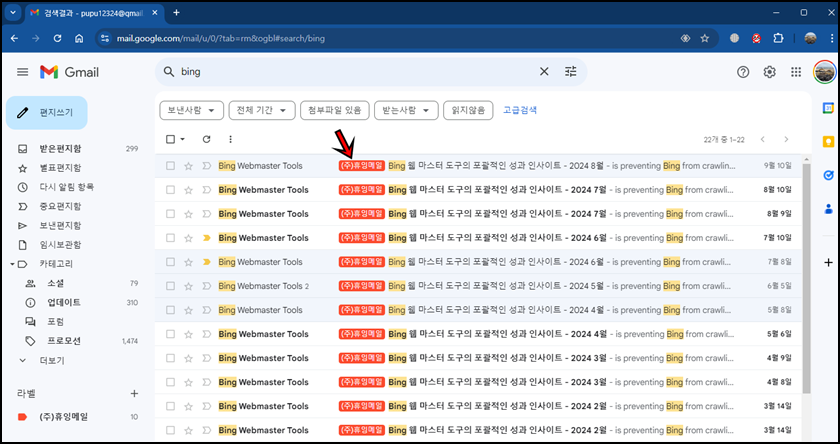840x444 pixels.
Task: Star the email dated 7월 10일
Action: (188, 238)
